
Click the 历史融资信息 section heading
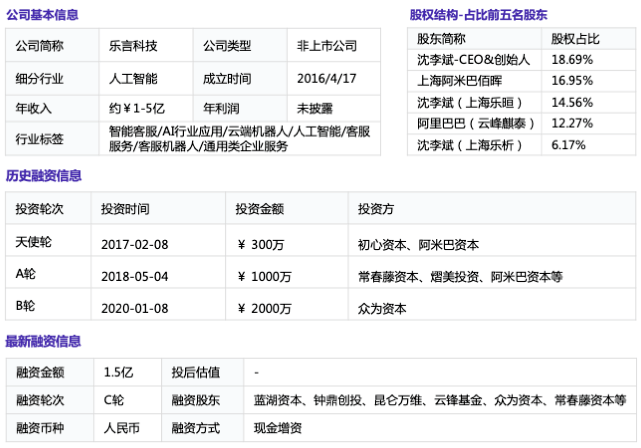click(x=42, y=176)
